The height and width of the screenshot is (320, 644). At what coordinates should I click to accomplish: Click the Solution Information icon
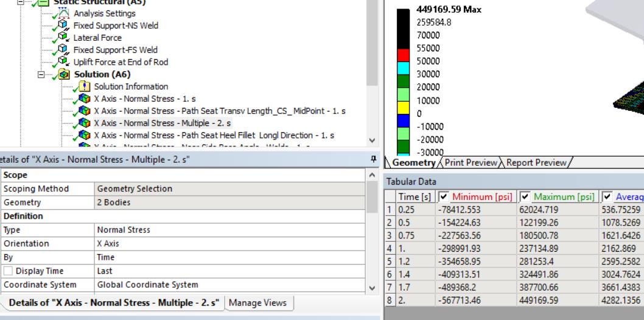84,87
